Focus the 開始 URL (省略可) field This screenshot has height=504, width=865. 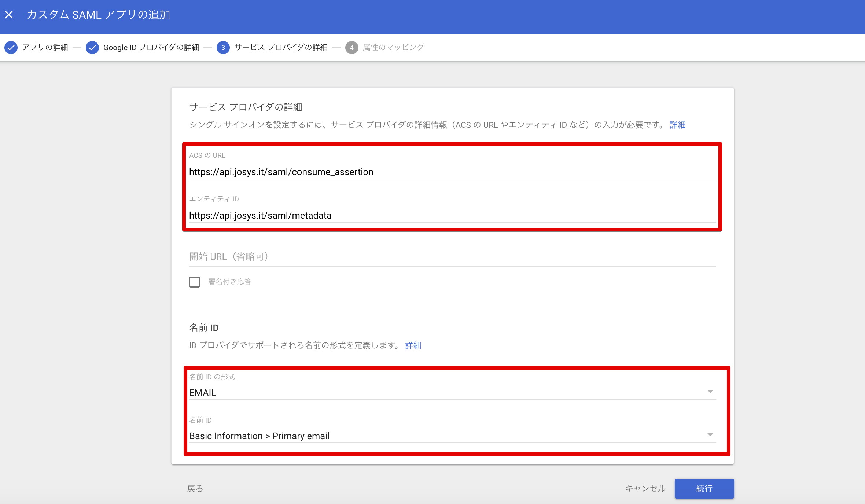pyautogui.click(x=452, y=257)
